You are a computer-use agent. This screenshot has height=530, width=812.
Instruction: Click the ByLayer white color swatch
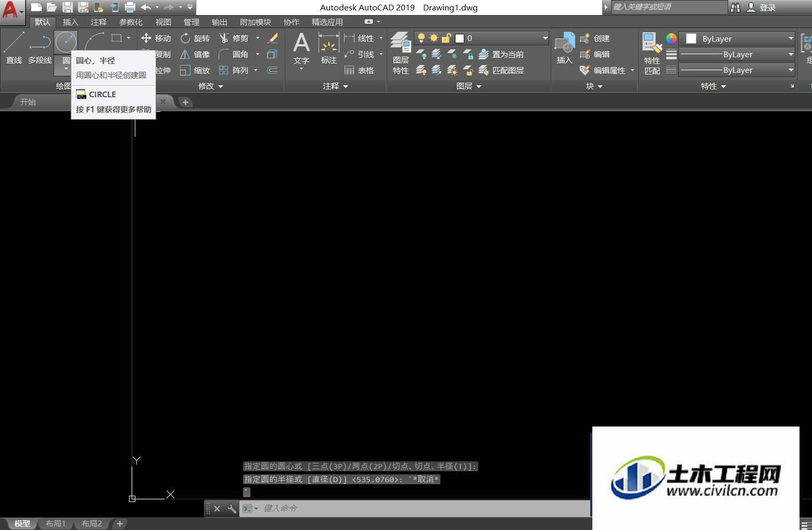tap(691, 38)
